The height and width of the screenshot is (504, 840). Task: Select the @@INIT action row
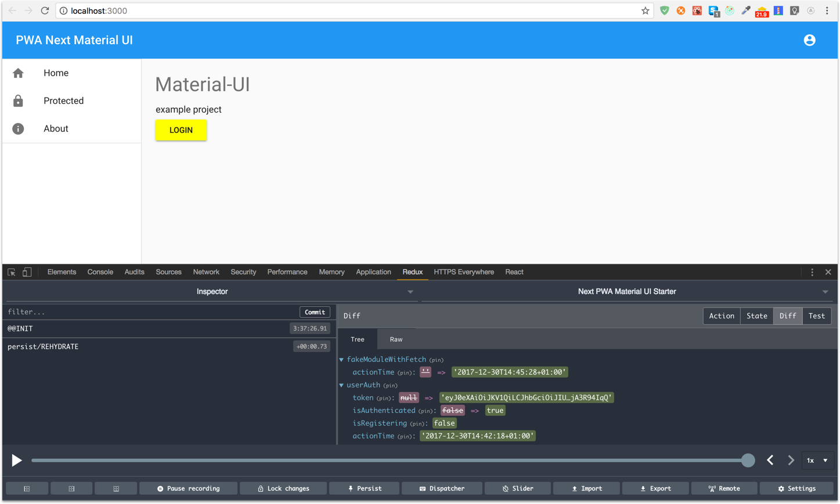pyautogui.click(x=169, y=329)
